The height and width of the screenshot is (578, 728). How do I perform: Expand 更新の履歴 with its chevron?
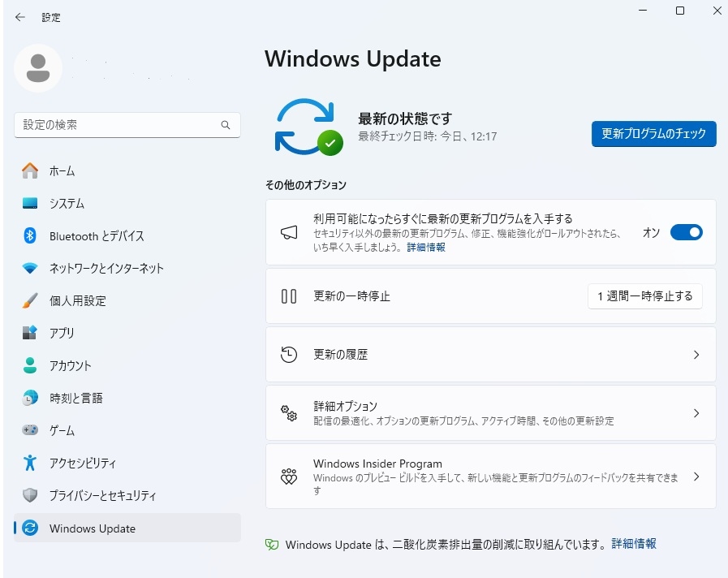point(696,355)
